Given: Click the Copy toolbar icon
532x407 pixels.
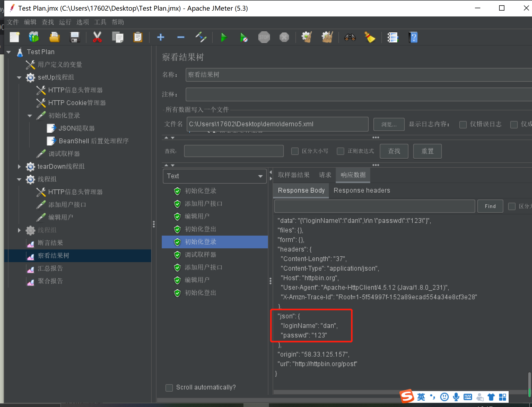Looking at the screenshot, I should pyautogui.click(x=117, y=37).
